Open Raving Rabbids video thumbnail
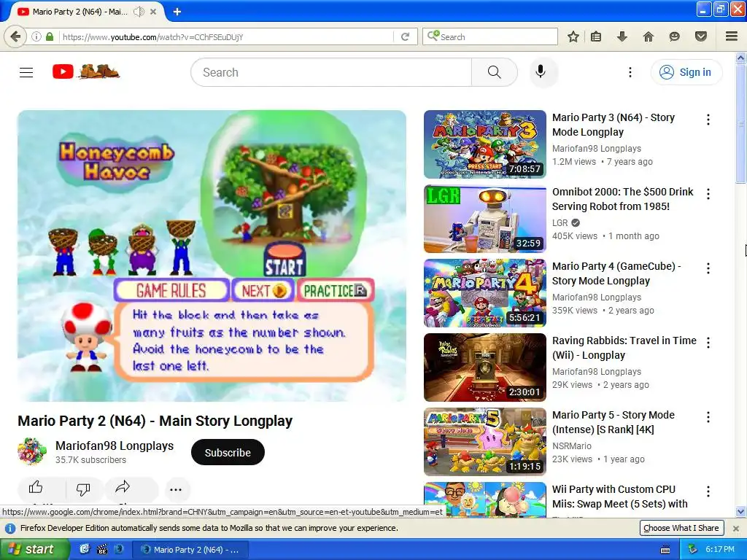 click(485, 367)
